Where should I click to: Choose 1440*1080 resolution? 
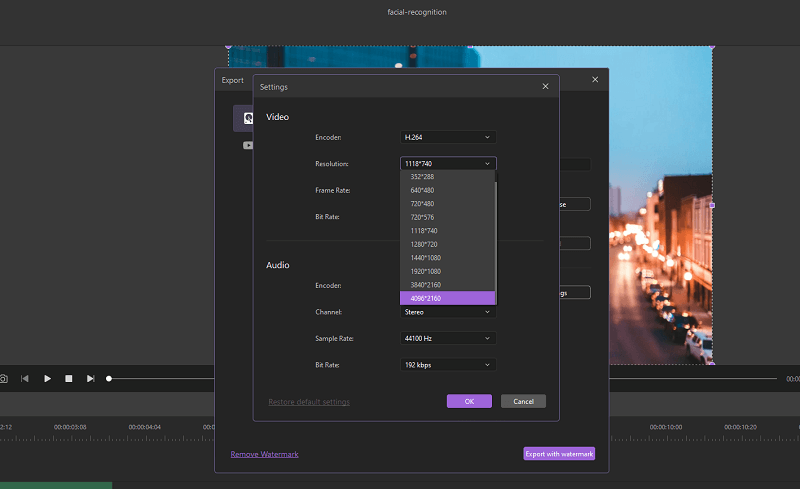tap(447, 258)
